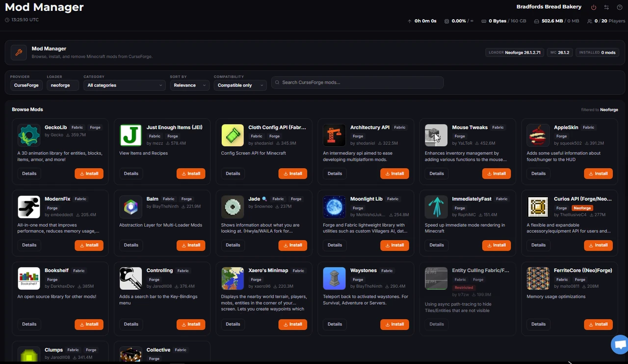The image size is (628, 364).
Task: Click the uptime arrow icon
Action: [410, 21]
